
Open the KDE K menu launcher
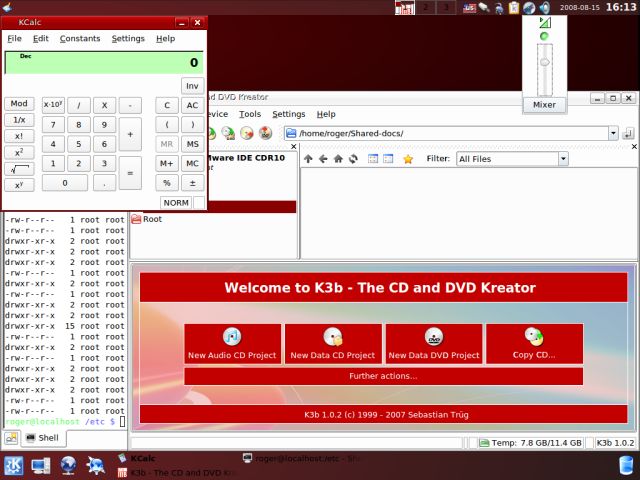[14, 465]
